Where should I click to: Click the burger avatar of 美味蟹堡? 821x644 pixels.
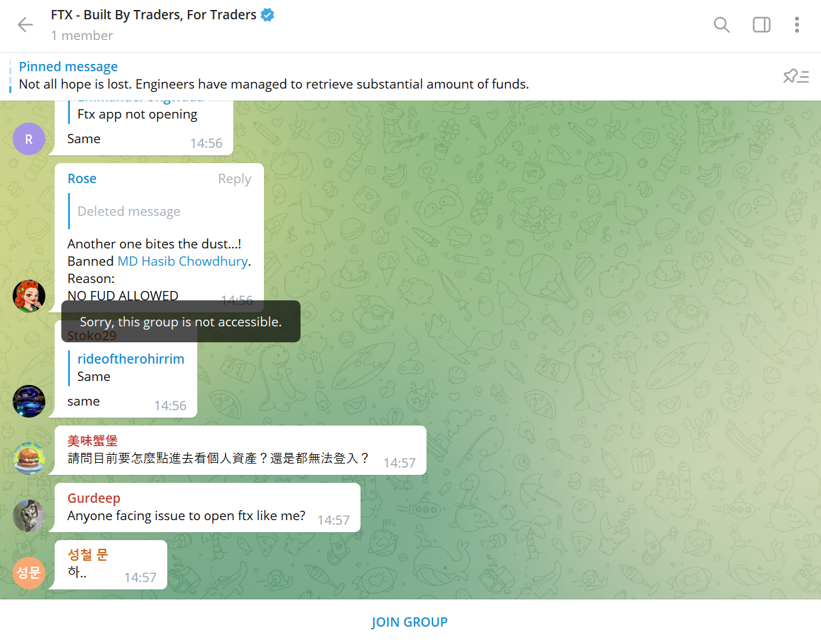pyautogui.click(x=29, y=458)
